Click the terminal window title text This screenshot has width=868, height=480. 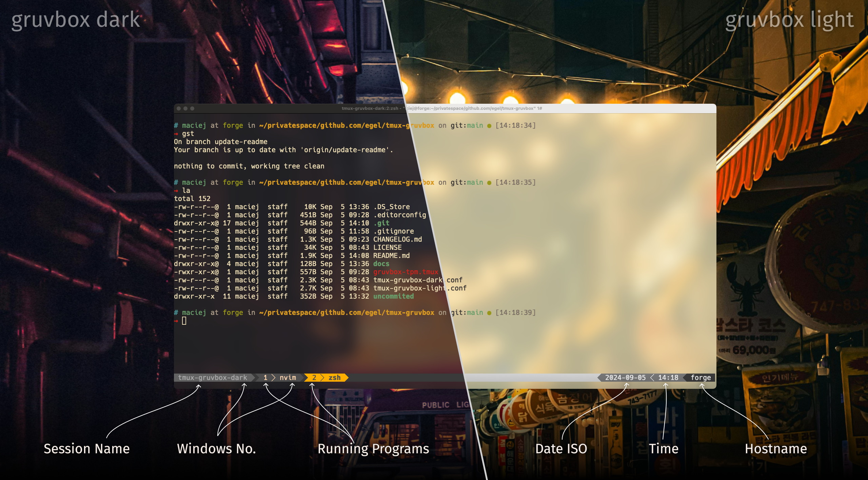pos(442,108)
